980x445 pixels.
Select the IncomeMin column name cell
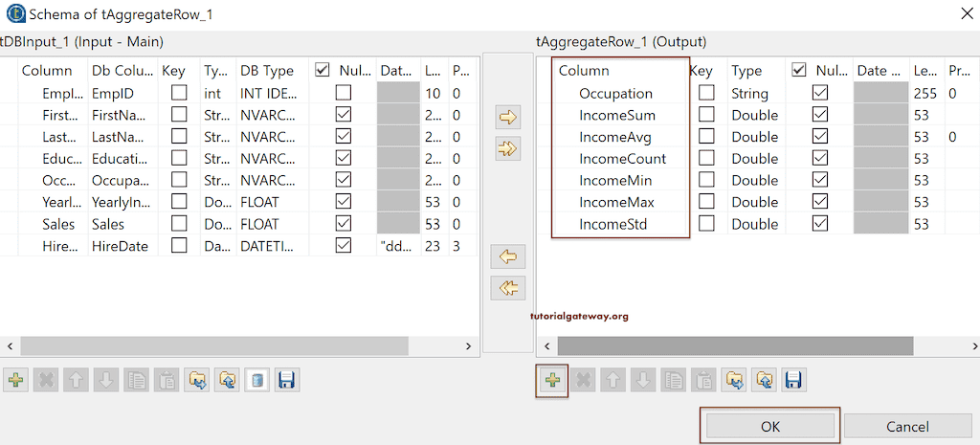tap(615, 181)
